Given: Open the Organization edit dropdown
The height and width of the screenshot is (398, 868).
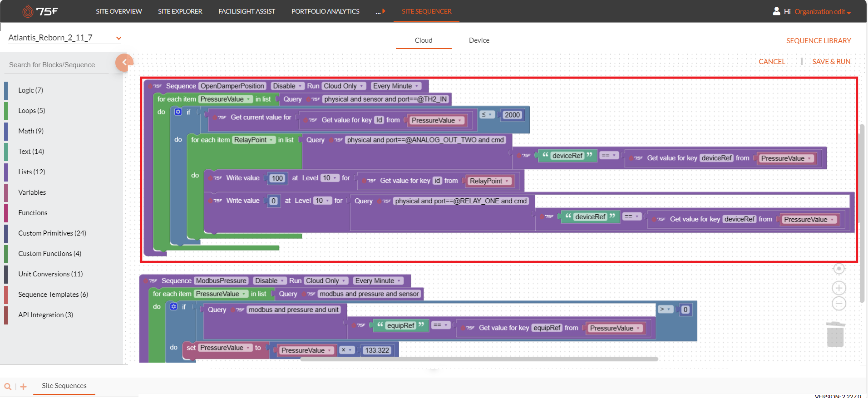Looking at the screenshot, I should (823, 12).
